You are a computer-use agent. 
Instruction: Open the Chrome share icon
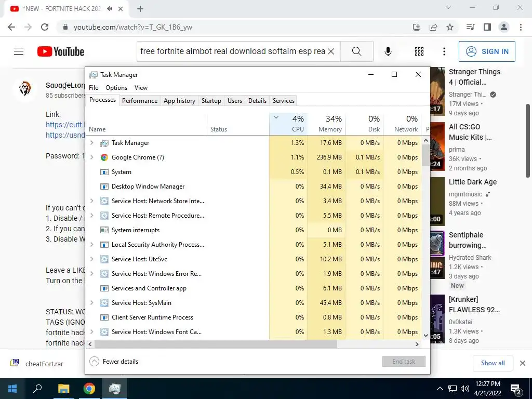(x=433, y=27)
